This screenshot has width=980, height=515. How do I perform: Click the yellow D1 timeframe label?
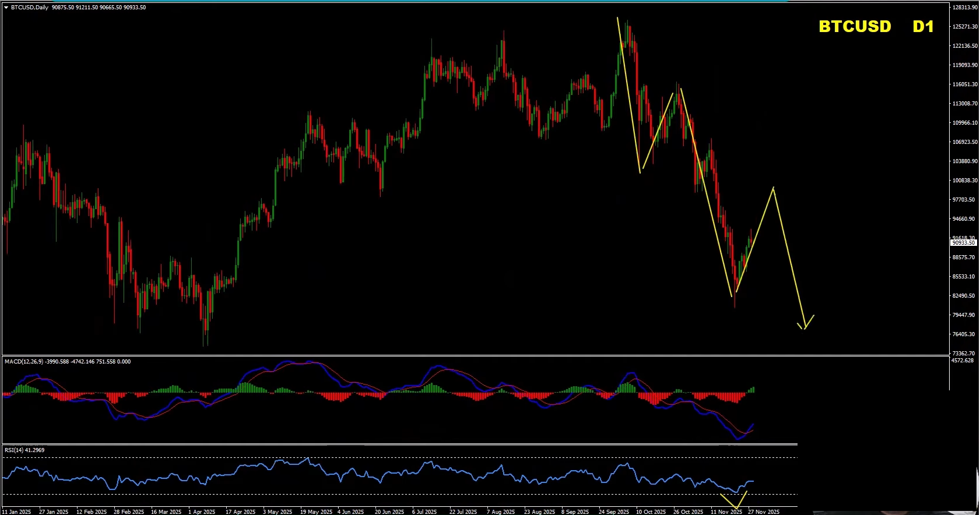[x=923, y=27]
